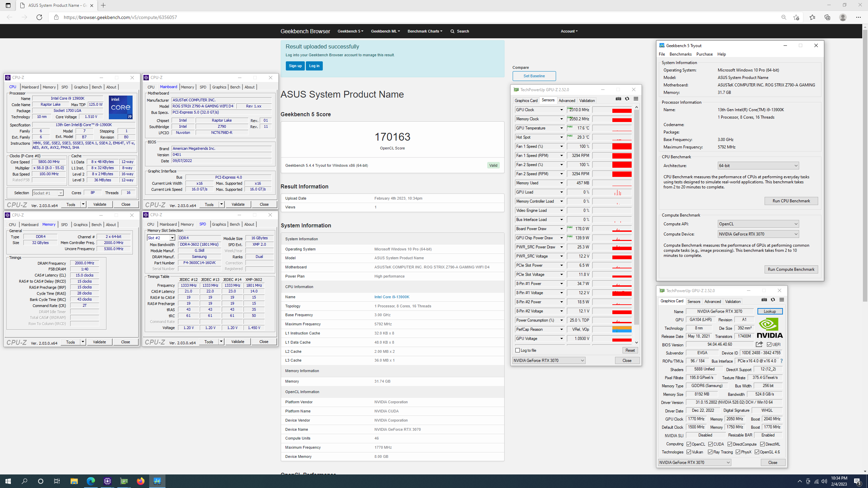Open Compute Device RTX 3070 dropdown

pos(758,234)
